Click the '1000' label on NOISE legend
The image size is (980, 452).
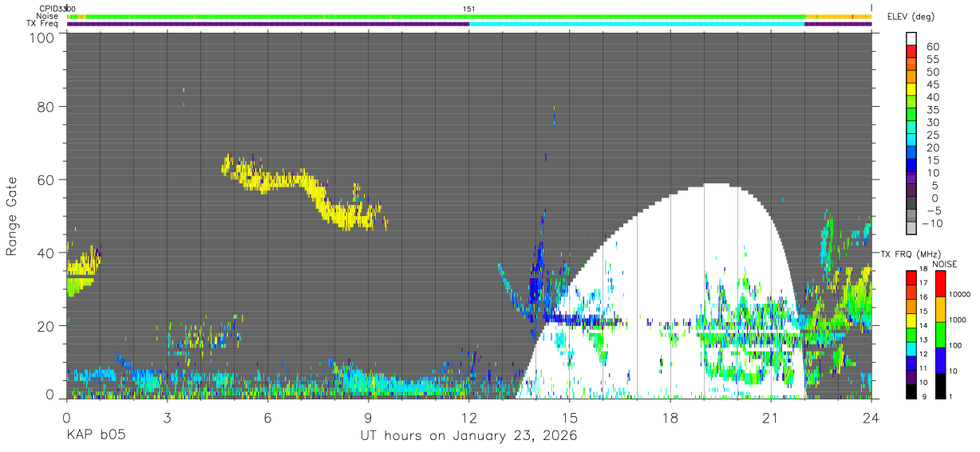(x=958, y=319)
